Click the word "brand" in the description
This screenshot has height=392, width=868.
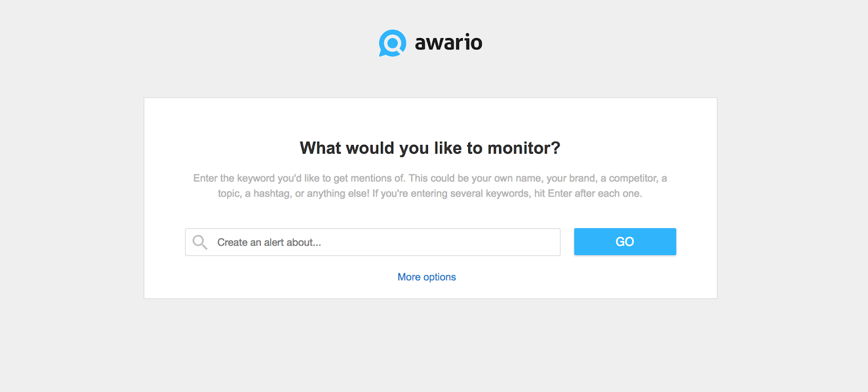point(582,178)
